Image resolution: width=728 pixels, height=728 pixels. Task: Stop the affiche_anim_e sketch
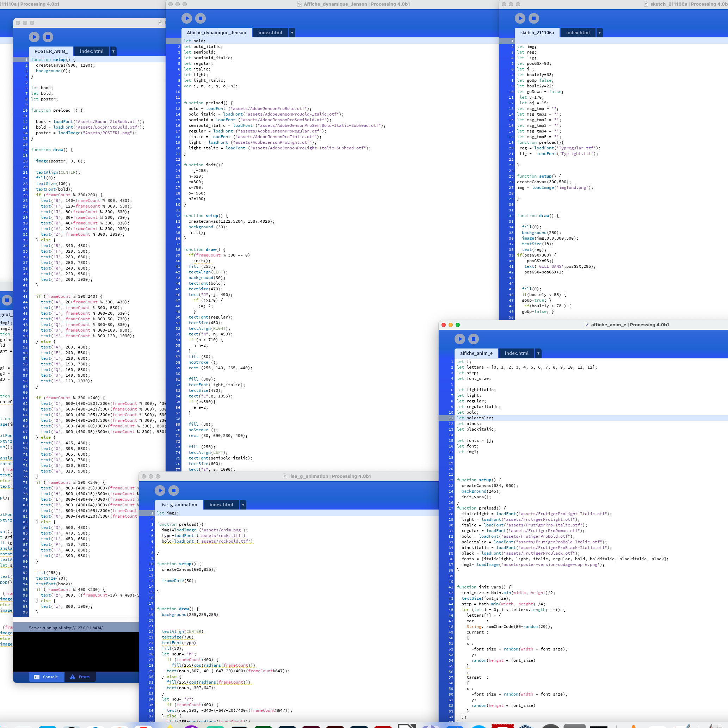click(473, 339)
